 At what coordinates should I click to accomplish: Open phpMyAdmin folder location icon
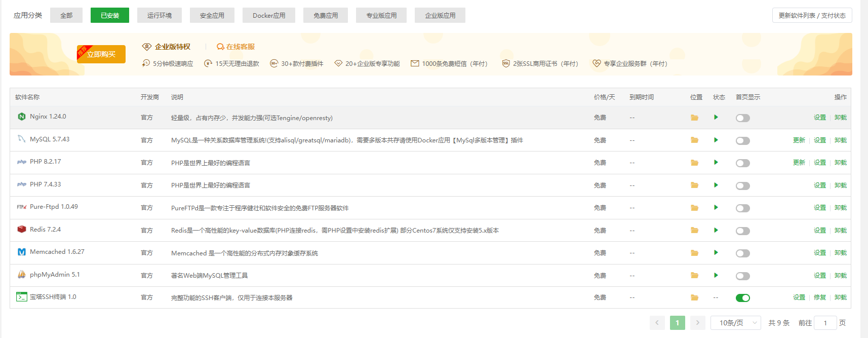[x=694, y=276]
